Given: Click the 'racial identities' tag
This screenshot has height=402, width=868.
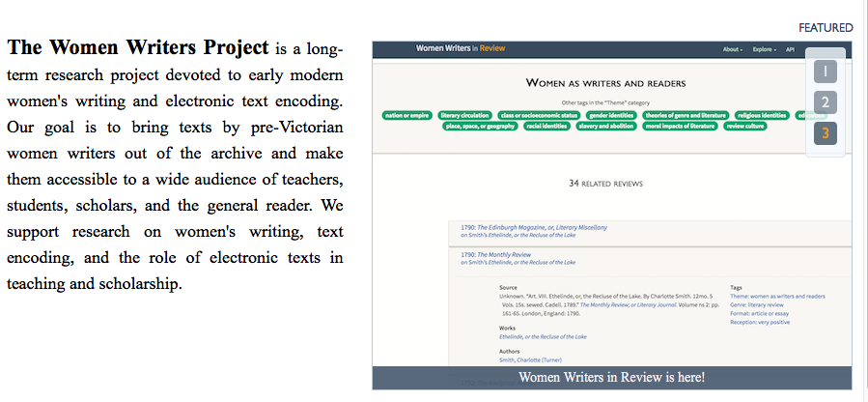Looking at the screenshot, I should [x=546, y=127].
